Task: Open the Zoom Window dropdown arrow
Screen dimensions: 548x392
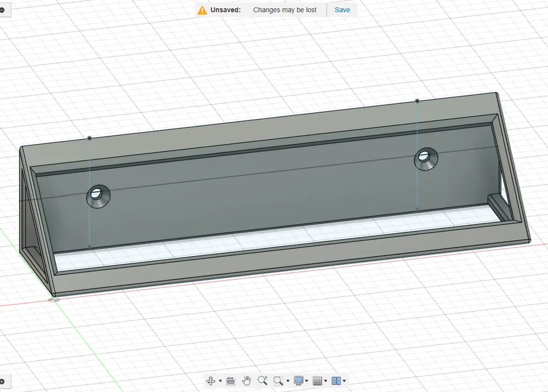Action: [x=288, y=381]
